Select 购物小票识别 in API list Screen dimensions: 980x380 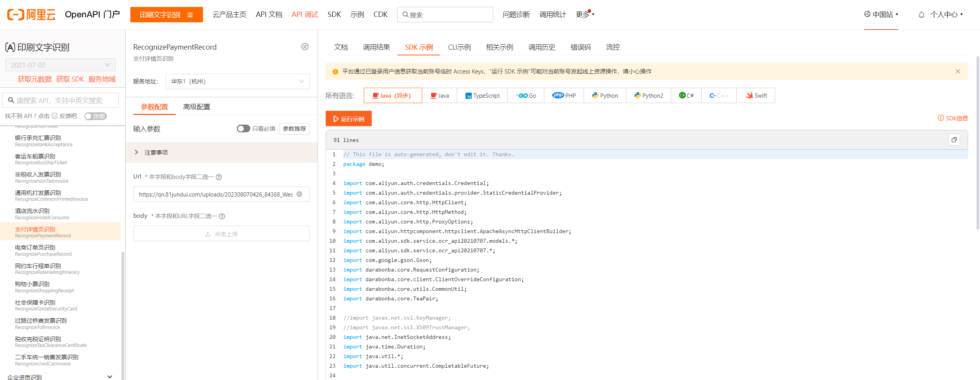[x=60, y=287]
